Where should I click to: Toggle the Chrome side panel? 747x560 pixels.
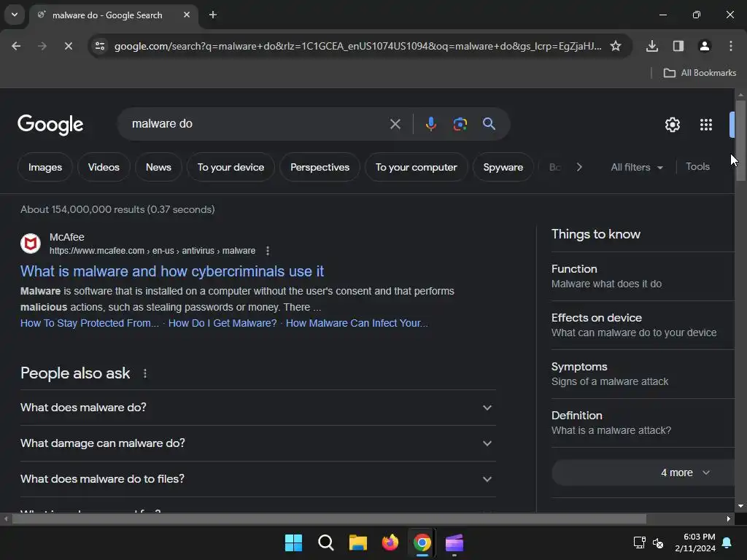(678, 46)
